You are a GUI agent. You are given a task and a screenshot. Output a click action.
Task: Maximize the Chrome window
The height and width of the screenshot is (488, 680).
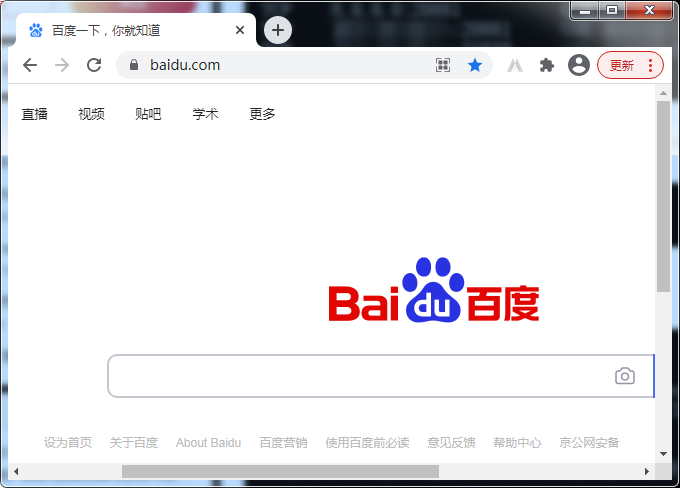point(612,11)
